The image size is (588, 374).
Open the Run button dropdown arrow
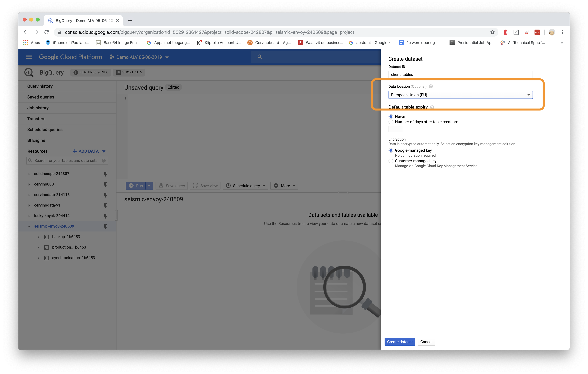coord(149,186)
